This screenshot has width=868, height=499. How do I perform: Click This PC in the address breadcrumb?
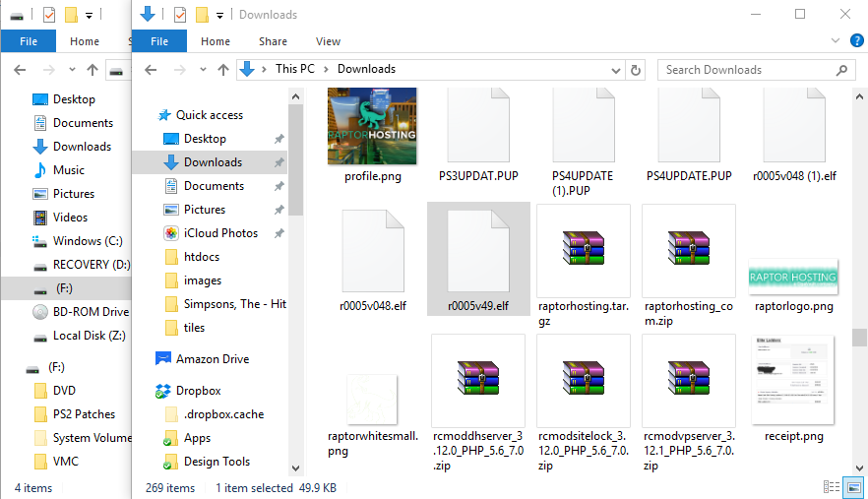click(x=295, y=69)
